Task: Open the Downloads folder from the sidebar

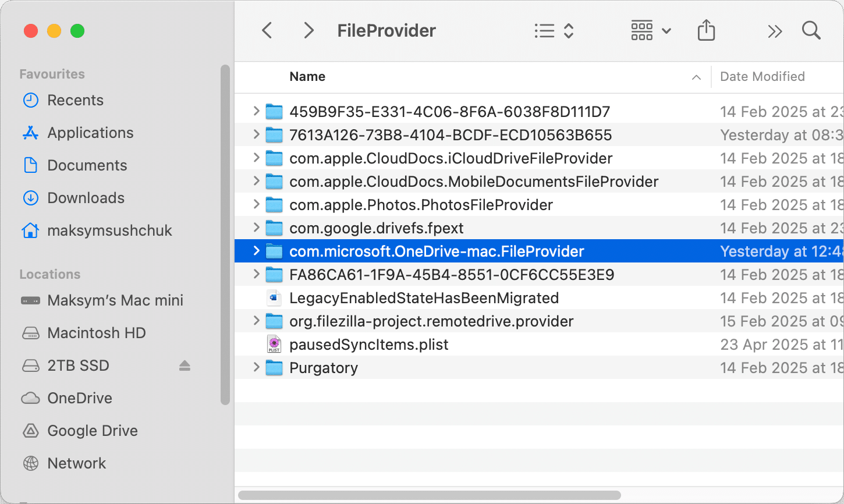Action: [86, 198]
